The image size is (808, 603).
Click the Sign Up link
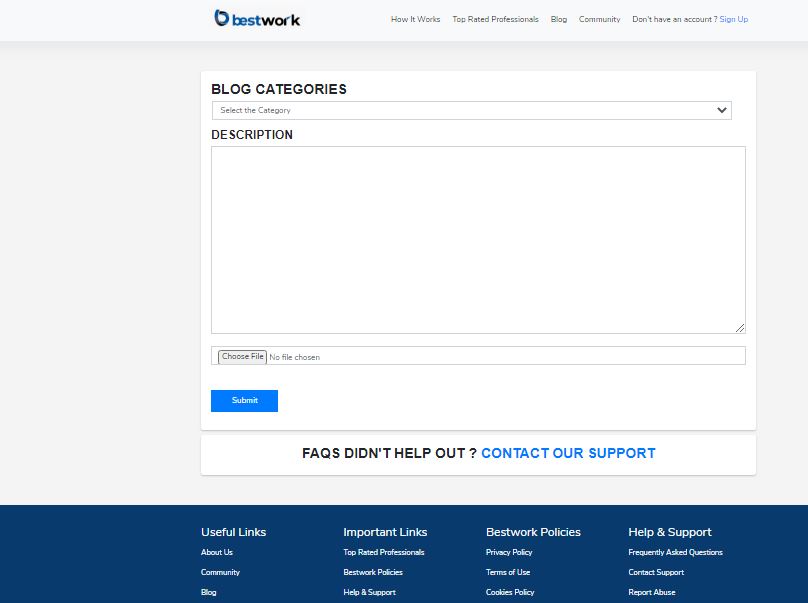pos(733,19)
